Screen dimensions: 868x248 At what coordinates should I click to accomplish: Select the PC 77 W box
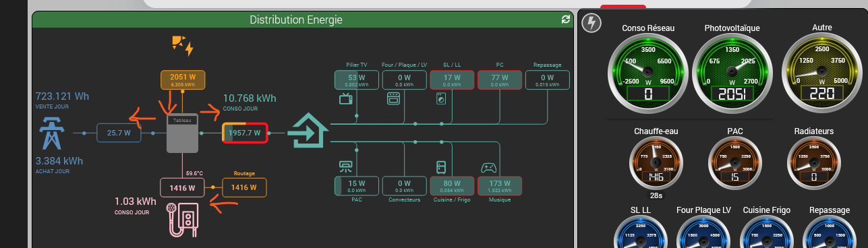500,80
